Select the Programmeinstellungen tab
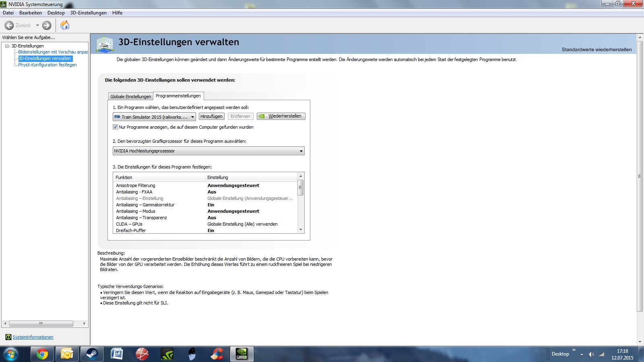Image resolution: width=644 pixels, height=362 pixels. pos(178,96)
